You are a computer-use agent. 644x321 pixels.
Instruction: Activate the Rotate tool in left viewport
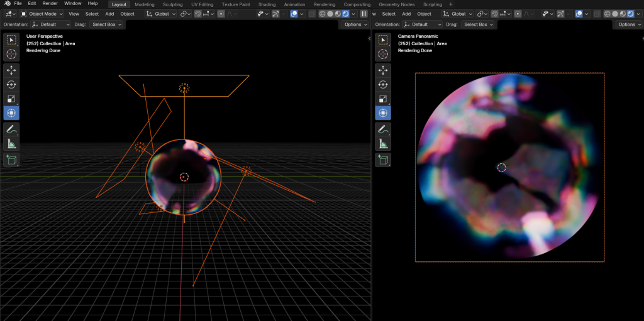[12, 84]
